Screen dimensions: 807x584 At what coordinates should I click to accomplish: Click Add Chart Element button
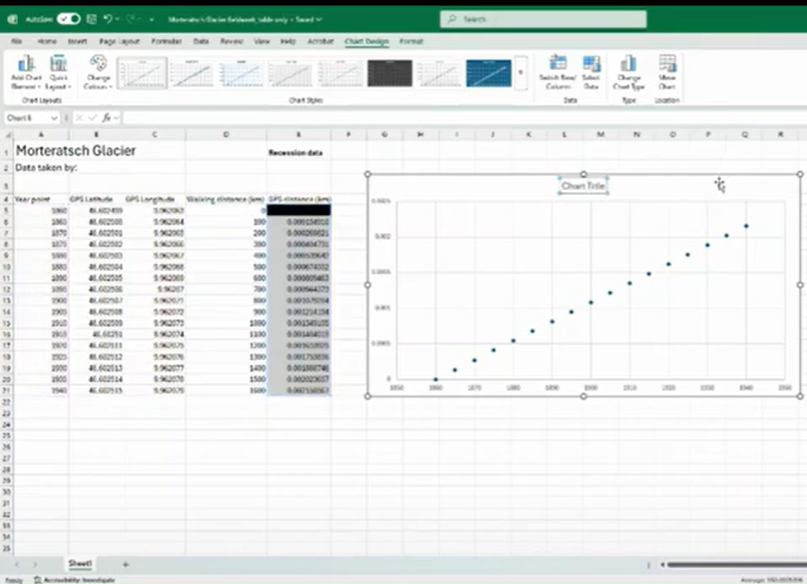click(26, 72)
